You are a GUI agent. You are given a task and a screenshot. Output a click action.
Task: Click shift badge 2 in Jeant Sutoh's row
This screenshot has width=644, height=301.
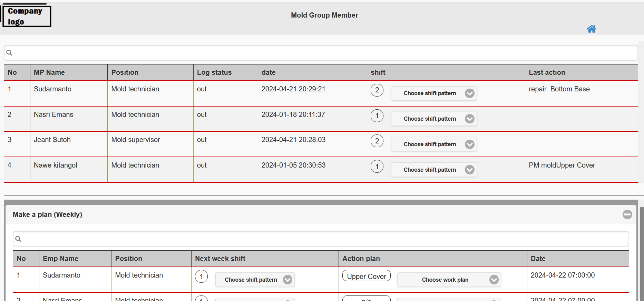pyautogui.click(x=377, y=141)
